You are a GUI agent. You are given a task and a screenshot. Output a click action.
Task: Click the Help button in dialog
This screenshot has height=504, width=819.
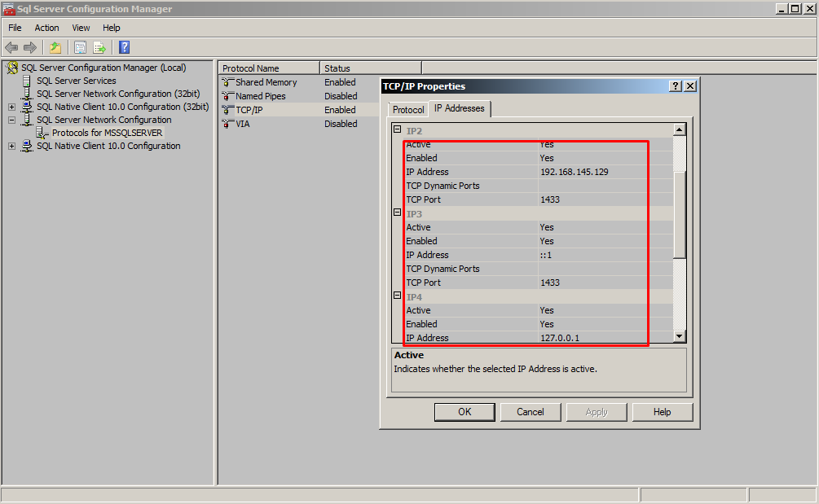663,412
